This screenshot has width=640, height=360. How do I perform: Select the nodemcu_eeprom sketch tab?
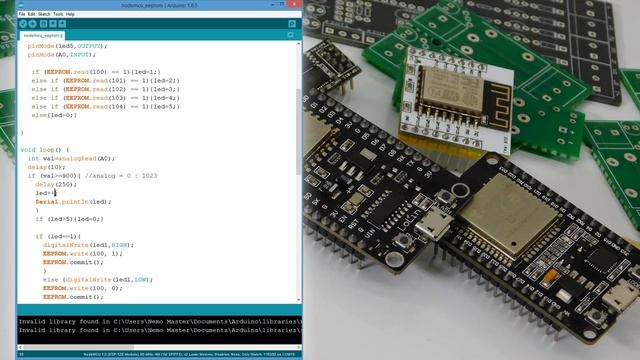[42, 36]
